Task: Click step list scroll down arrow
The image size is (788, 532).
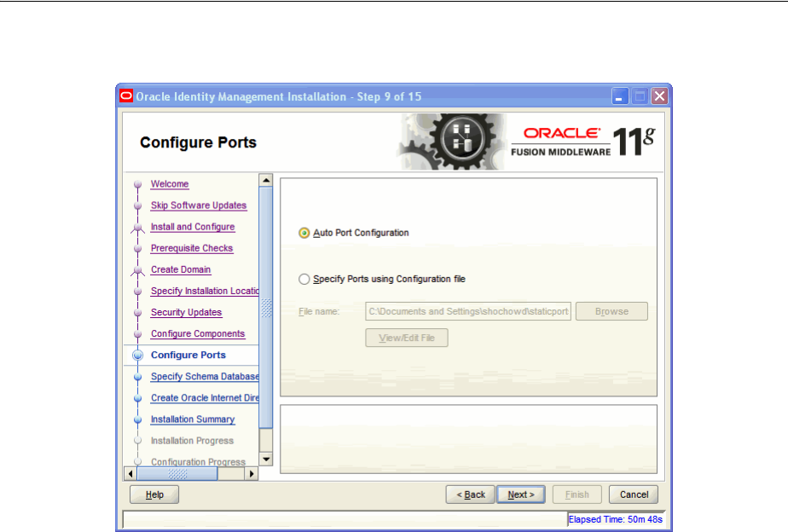Action: (x=266, y=460)
